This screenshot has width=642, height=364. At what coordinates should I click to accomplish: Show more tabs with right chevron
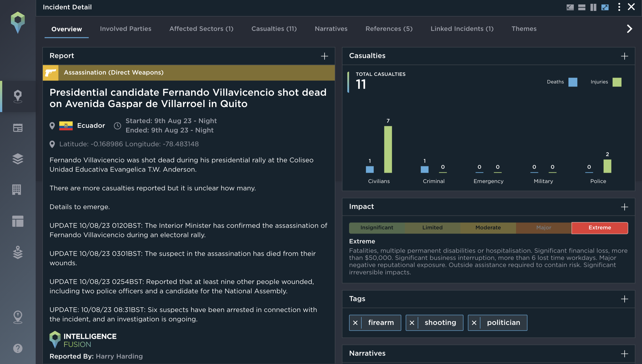pos(630,29)
